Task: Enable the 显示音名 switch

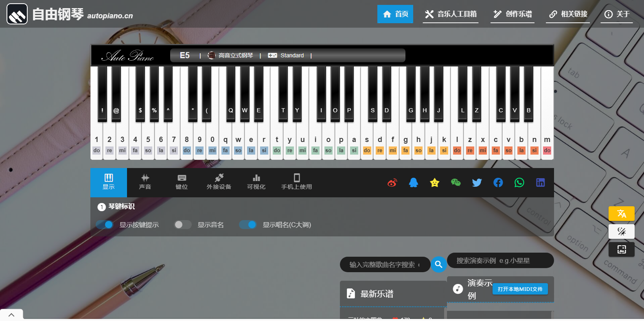Action: click(182, 225)
